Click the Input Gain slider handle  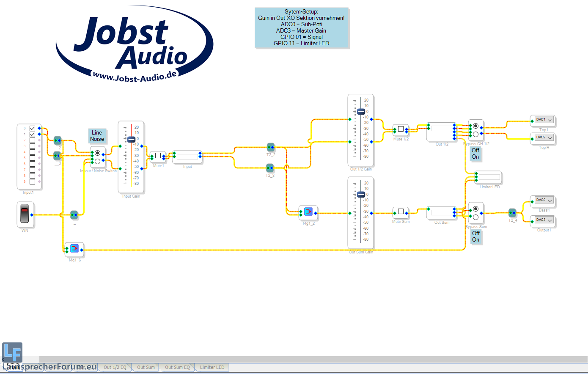[x=131, y=139]
